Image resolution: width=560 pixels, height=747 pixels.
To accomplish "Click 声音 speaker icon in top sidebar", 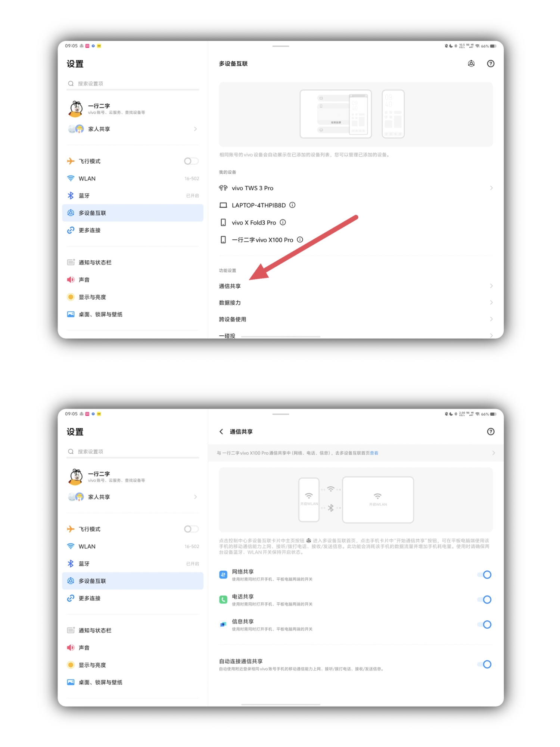I will (71, 279).
